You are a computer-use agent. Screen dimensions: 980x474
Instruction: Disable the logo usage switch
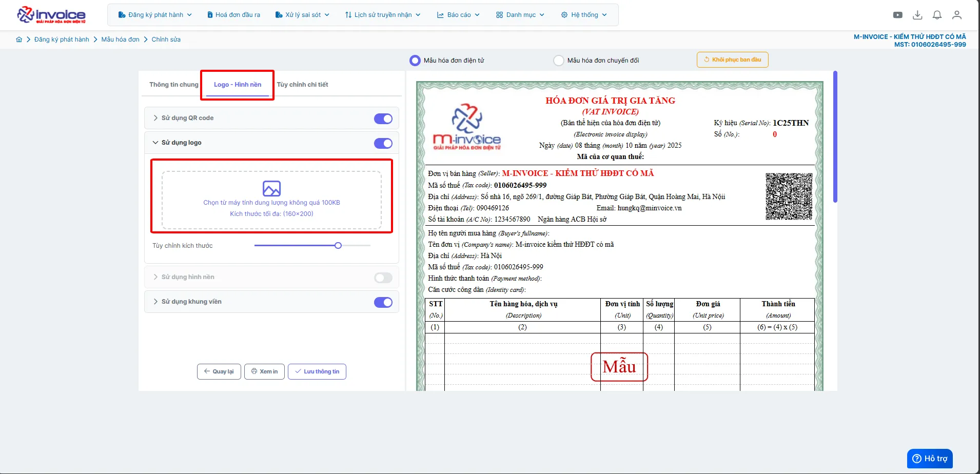[383, 143]
